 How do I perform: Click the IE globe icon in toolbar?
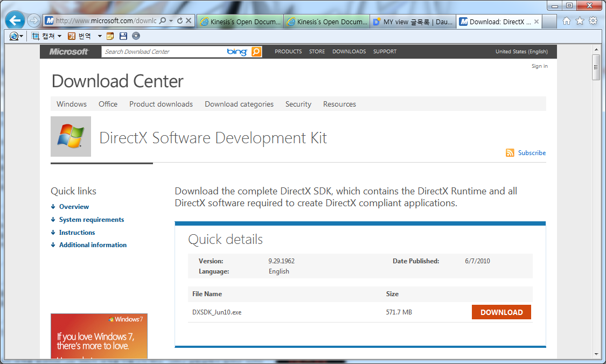13,36
